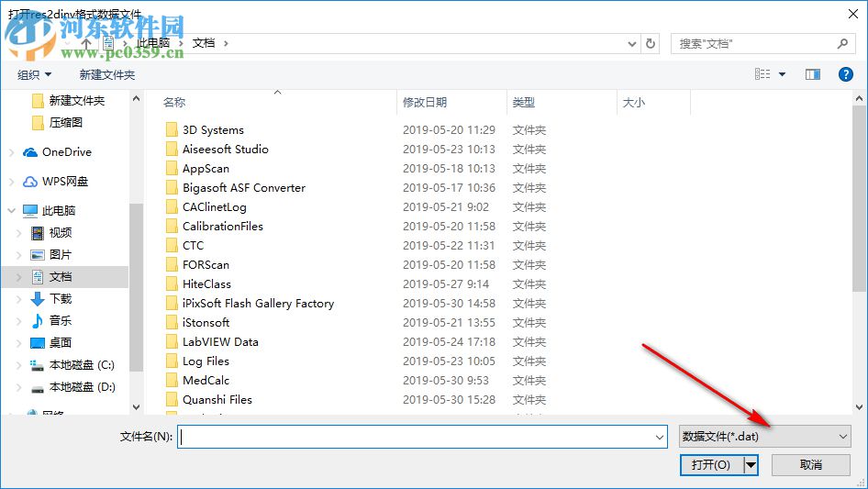
Task: Sort by the 类型 column header
Action: 524,103
